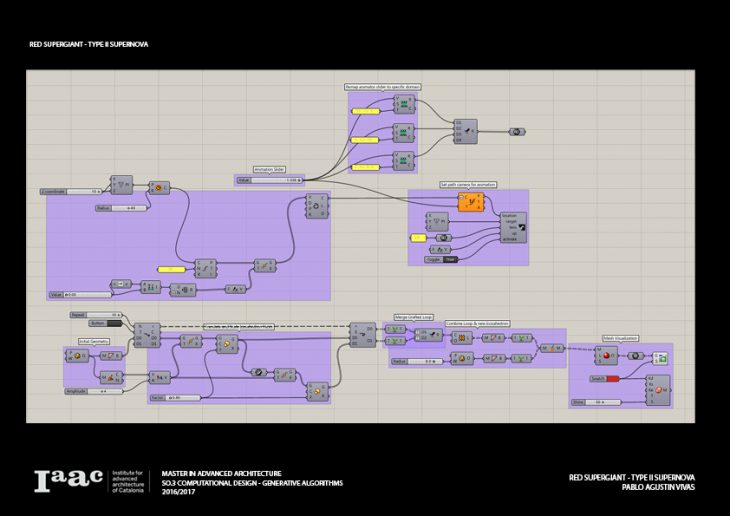Select the 'Set path camera for animation' label

pos(467,185)
